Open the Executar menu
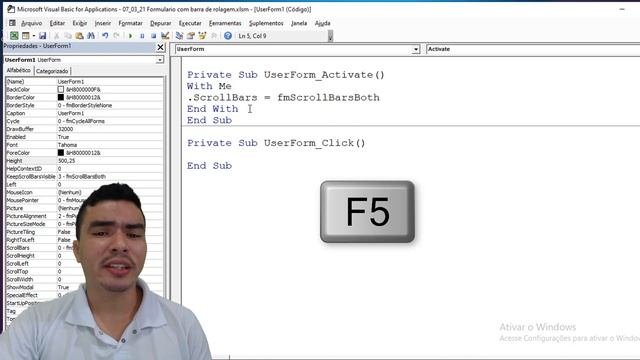 [190, 23]
